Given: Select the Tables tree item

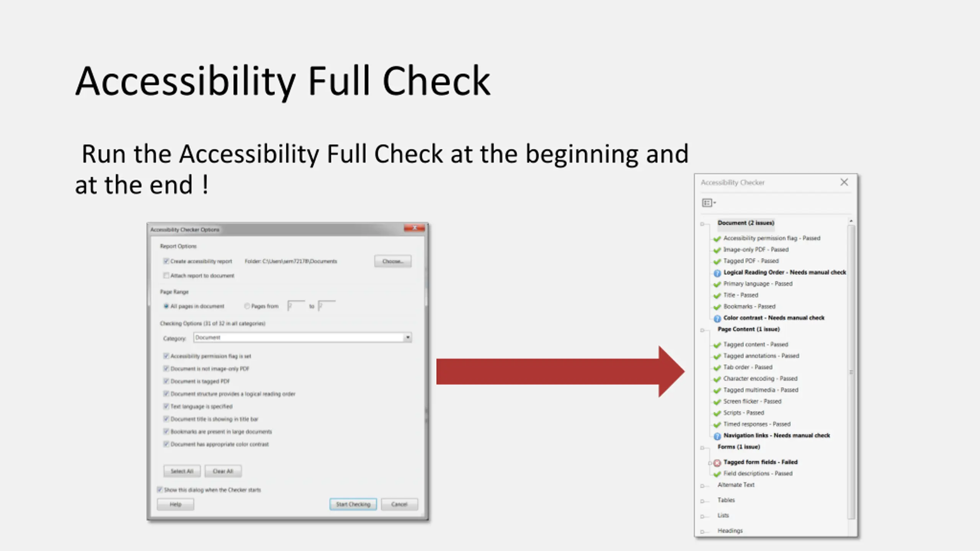Looking at the screenshot, I should tap(726, 500).
